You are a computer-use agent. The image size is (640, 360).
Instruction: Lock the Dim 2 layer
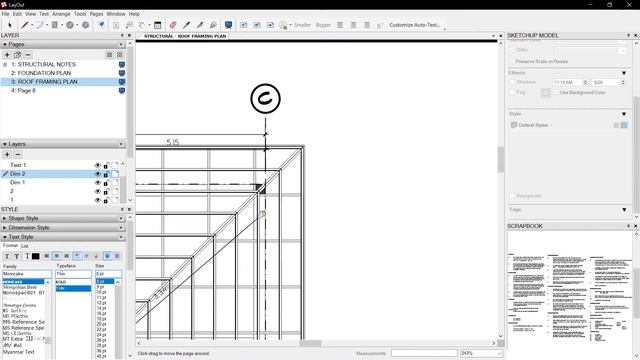click(106, 174)
